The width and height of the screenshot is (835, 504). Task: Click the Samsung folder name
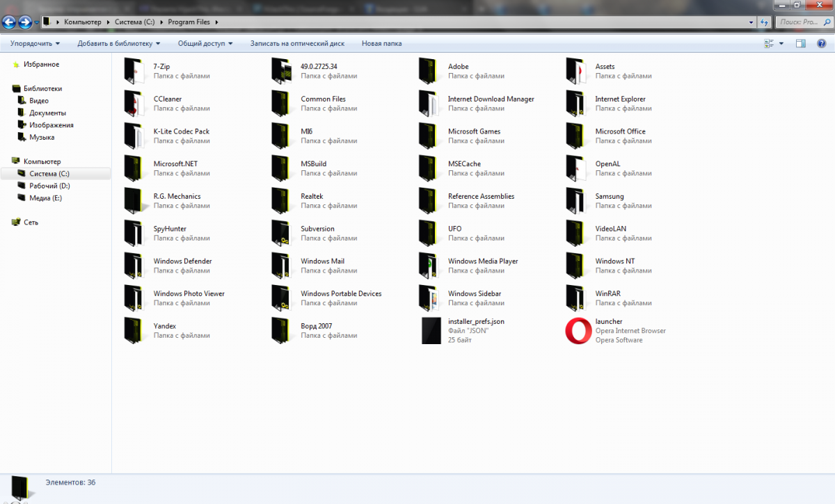610,196
